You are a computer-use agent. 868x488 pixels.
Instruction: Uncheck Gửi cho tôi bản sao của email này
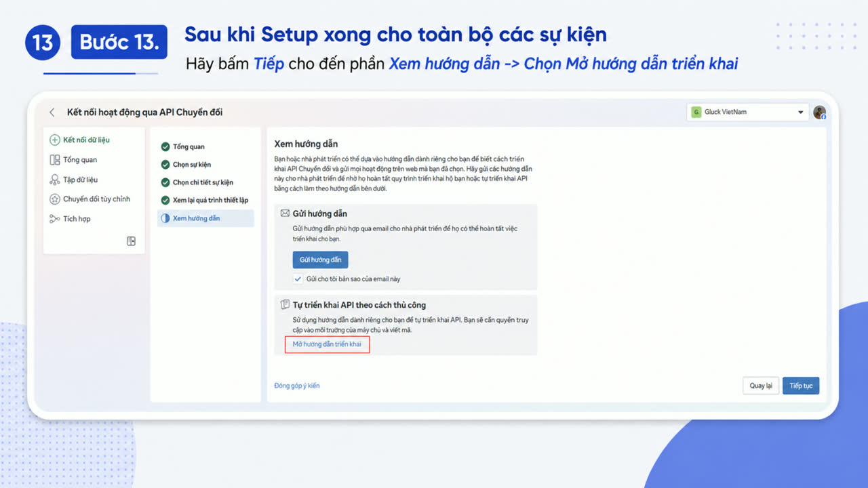pos(298,279)
